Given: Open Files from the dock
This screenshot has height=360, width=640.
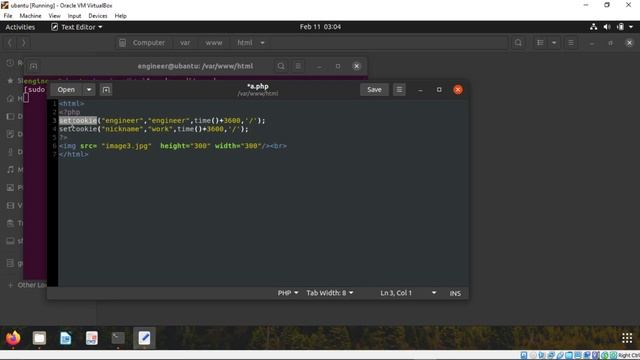Looking at the screenshot, I should click(39, 338).
